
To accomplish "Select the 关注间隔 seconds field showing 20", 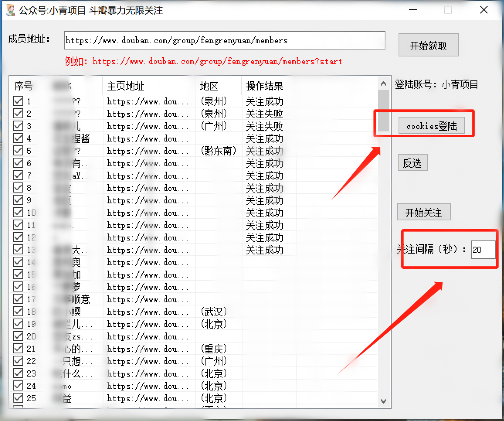I will [483, 249].
